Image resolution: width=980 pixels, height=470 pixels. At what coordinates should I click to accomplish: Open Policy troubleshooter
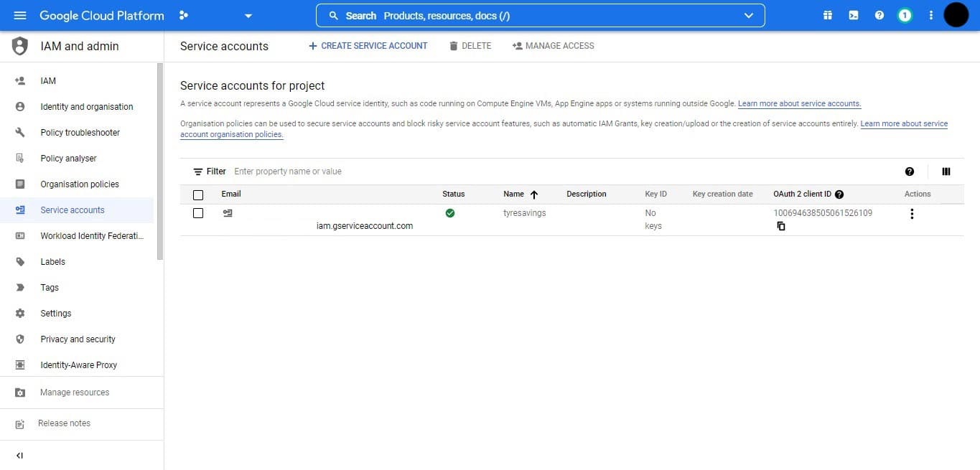(77, 133)
